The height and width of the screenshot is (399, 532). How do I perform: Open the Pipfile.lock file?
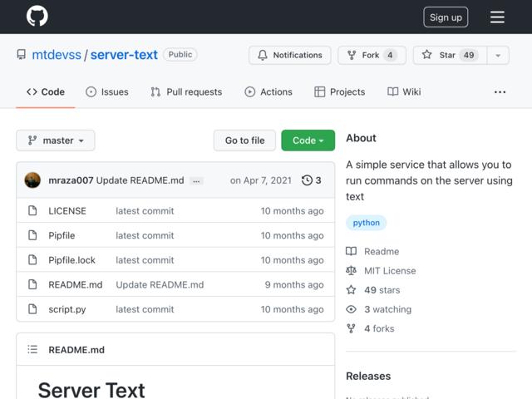click(72, 260)
